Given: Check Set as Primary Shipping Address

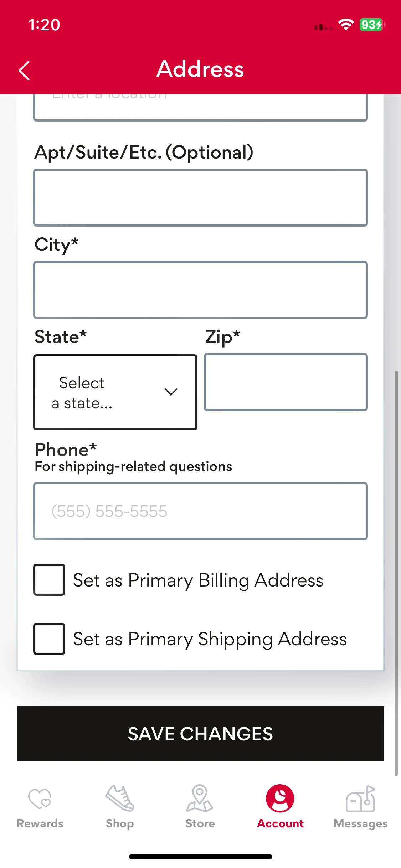Looking at the screenshot, I should (49, 639).
